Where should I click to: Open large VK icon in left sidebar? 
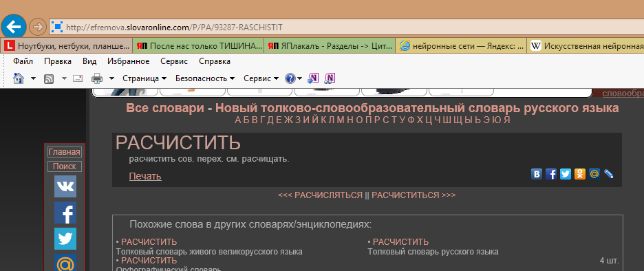tap(65, 186)
